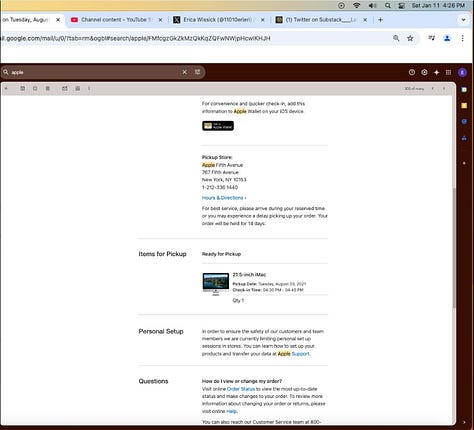Show search options filter icon

(198, 72)
